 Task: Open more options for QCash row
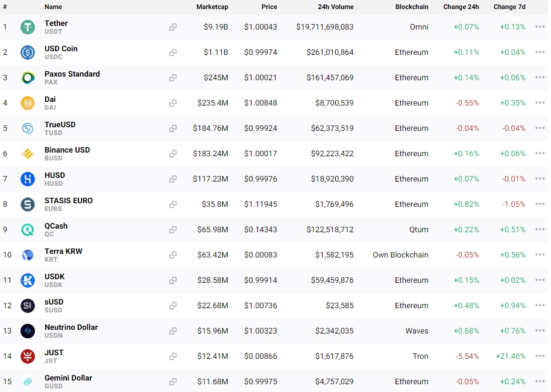click(x=540, y=229)
